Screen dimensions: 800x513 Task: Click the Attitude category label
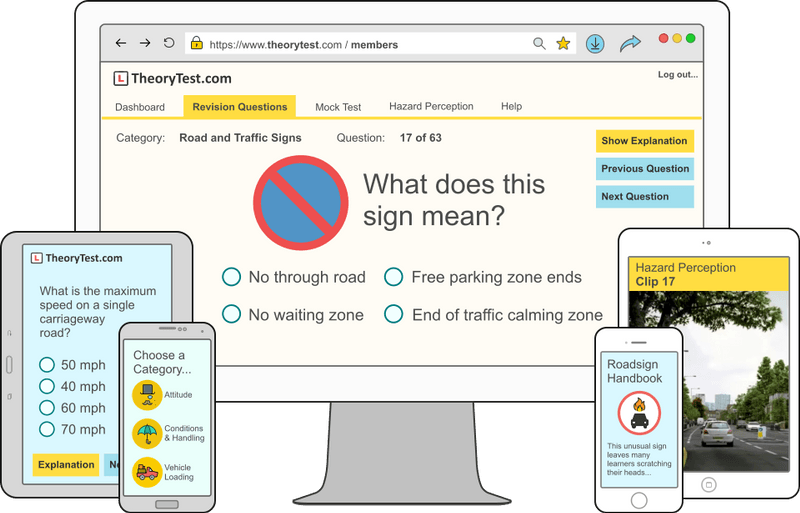[x=178, y=395]
